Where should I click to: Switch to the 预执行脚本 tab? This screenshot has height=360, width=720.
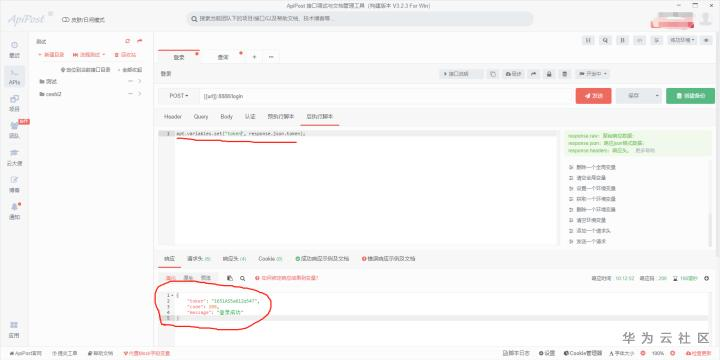[281, 117]
